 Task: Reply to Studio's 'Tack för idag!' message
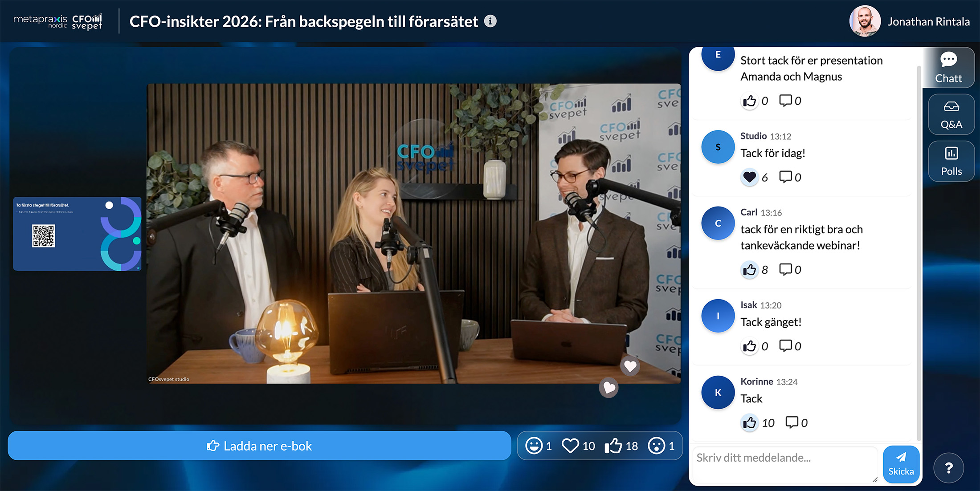coord(785,177)
